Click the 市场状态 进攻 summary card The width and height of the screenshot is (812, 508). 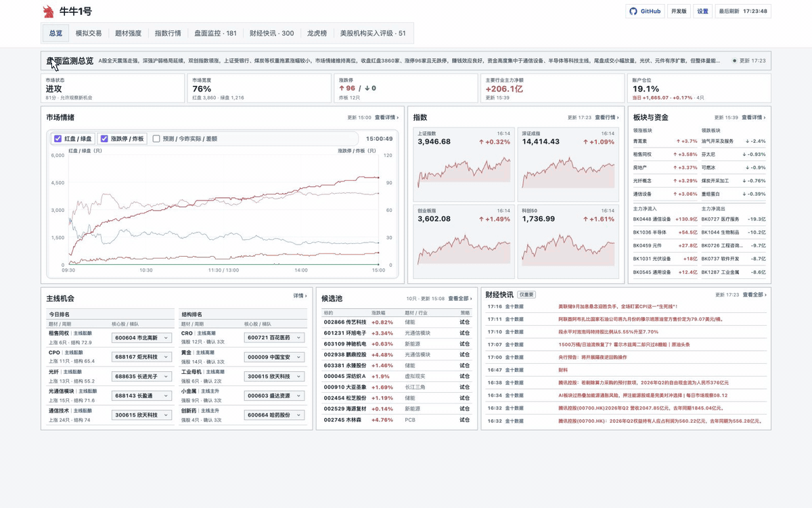point(112,89)
